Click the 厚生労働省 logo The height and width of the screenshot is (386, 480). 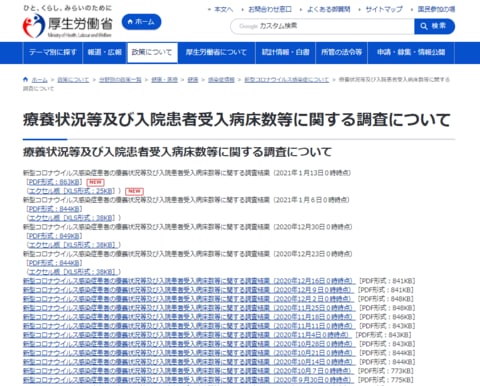(x=68, y=25)
